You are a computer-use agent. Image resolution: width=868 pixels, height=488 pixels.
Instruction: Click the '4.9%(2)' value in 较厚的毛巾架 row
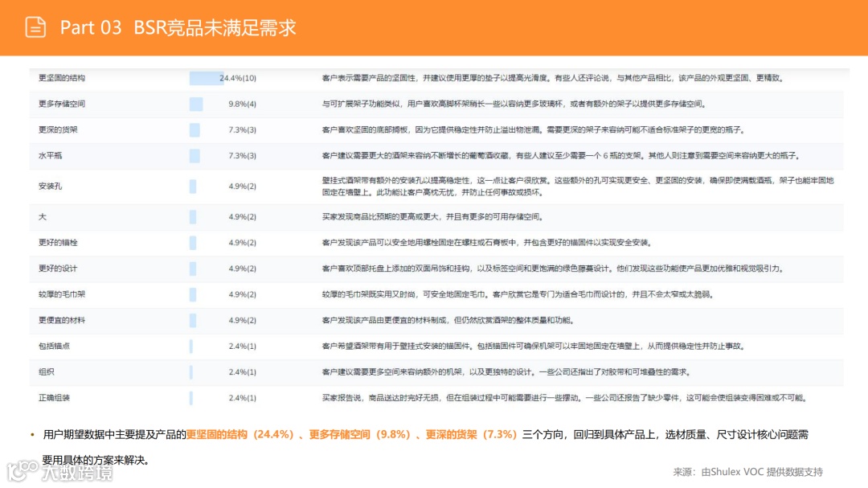[243, 294]
